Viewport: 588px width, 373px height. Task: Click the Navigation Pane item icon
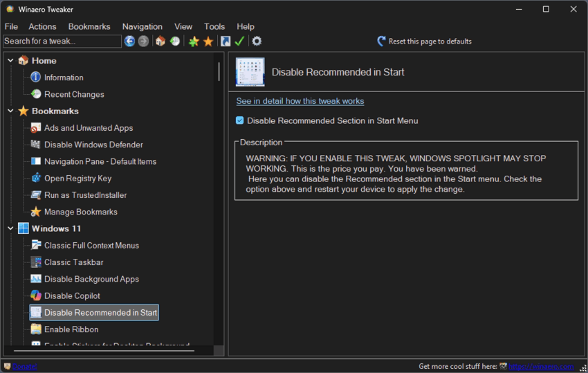tap(35, 161)
